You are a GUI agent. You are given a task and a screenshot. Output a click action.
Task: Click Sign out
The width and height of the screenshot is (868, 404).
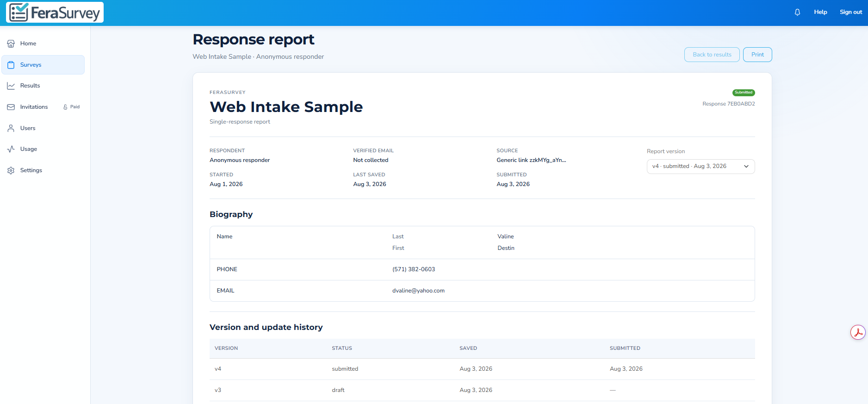[x=851, y=12]
